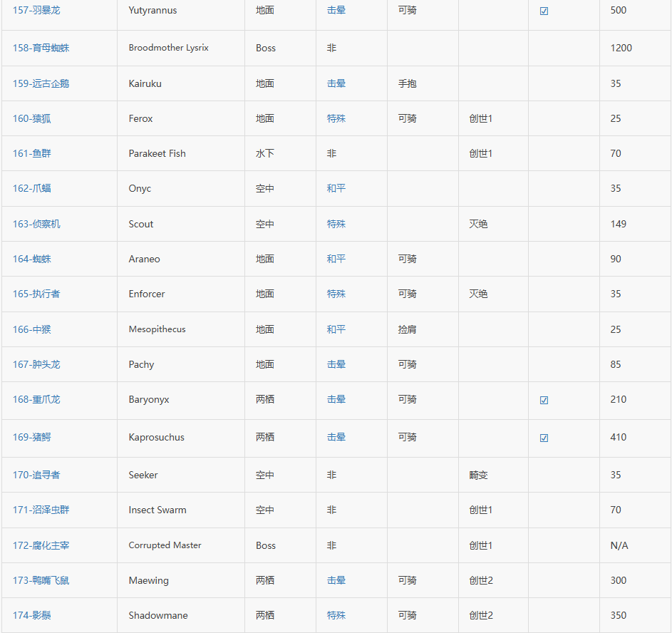
Task: Click 和平 link in the Onyc row
Action: click(336, 188)
